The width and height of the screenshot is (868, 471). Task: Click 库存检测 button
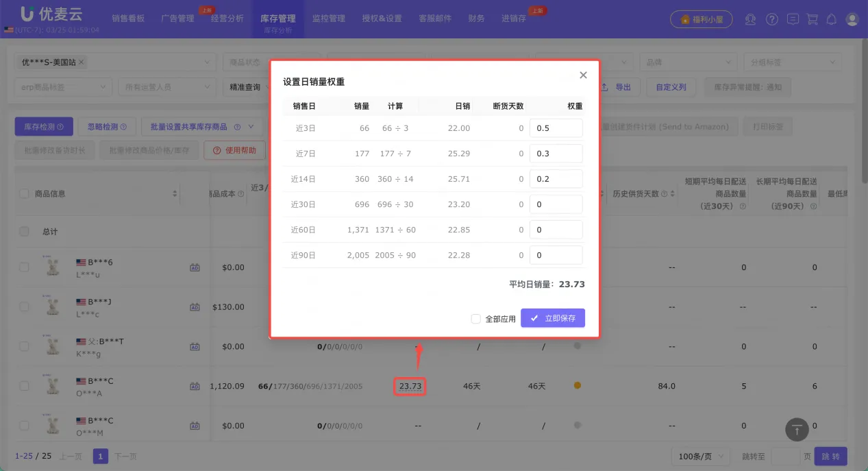[x=44, y=127]
